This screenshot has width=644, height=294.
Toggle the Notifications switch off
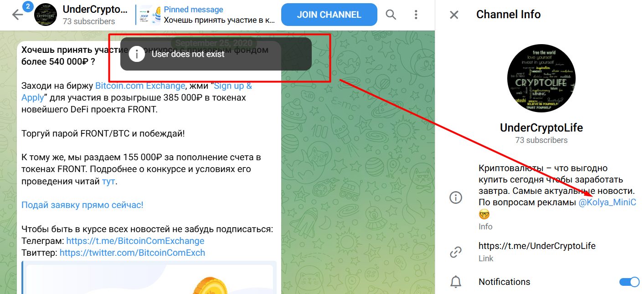pyautogui.click(x=630, y=282)
